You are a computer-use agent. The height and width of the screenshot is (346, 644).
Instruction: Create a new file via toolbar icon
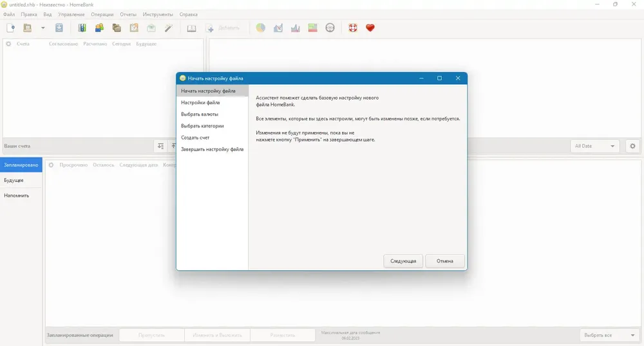(11, 28)
